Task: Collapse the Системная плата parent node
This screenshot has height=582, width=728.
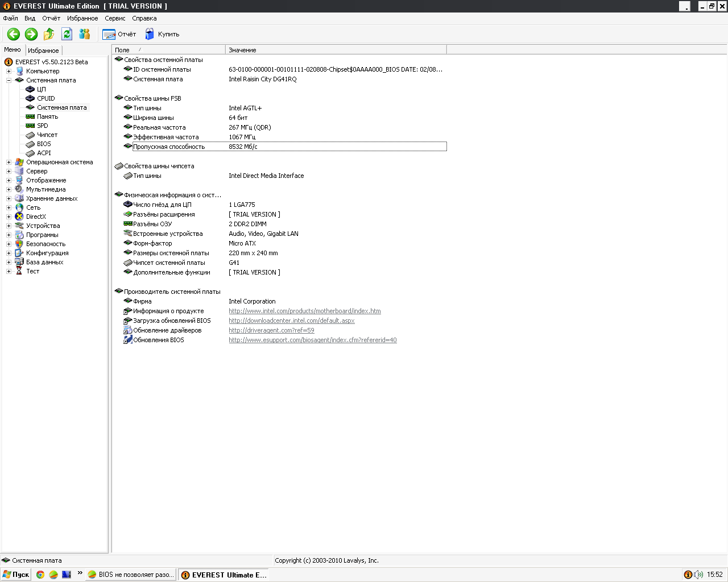Action: tap(9, 80)
